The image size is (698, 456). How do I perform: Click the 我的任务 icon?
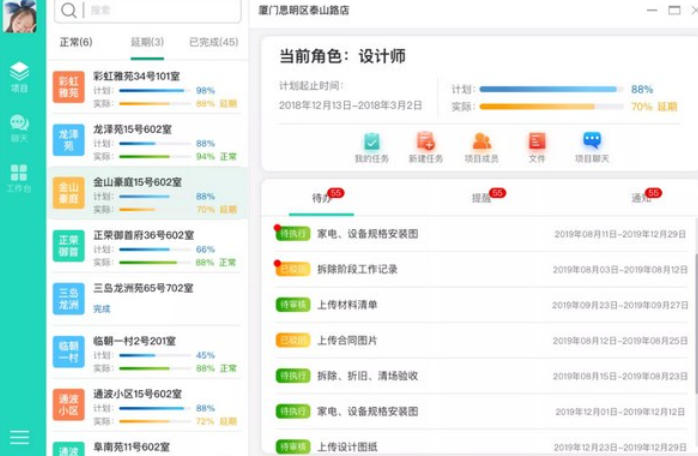coord(372,147)
